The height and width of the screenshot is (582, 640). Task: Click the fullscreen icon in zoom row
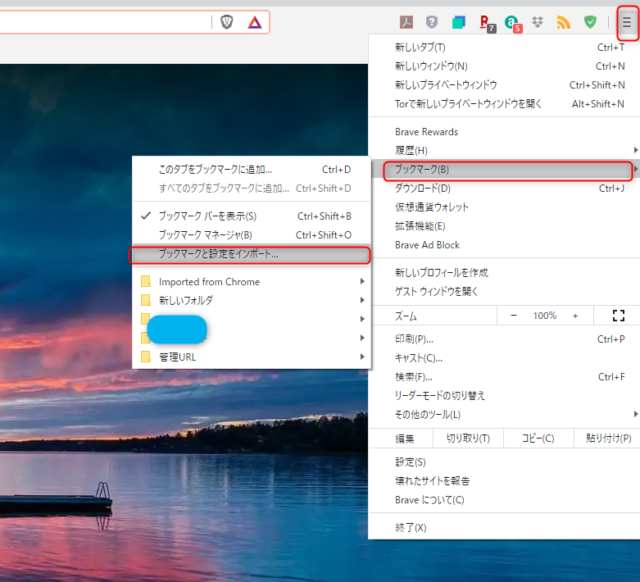[617, 315]
